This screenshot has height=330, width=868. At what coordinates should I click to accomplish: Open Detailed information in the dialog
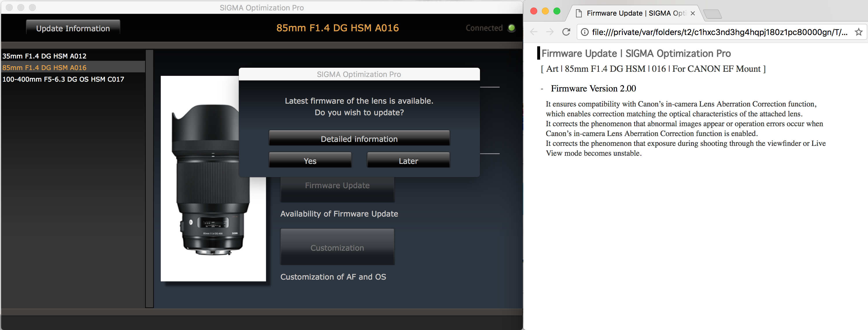[359, 139]
